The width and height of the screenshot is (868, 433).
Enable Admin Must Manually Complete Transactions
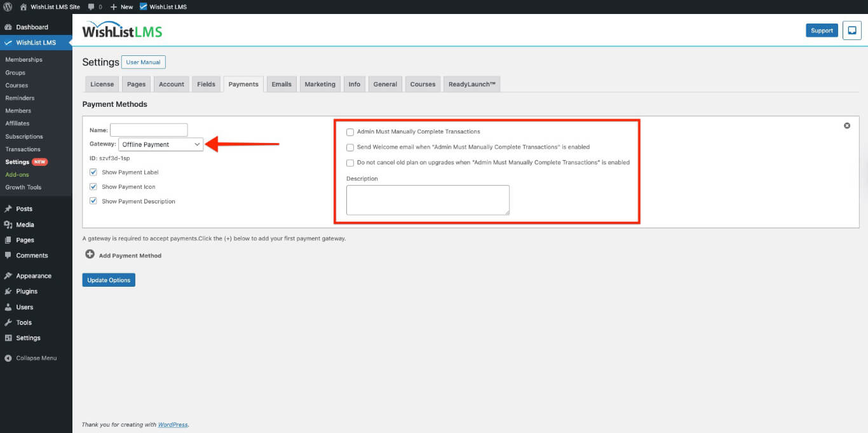[350, 132]
